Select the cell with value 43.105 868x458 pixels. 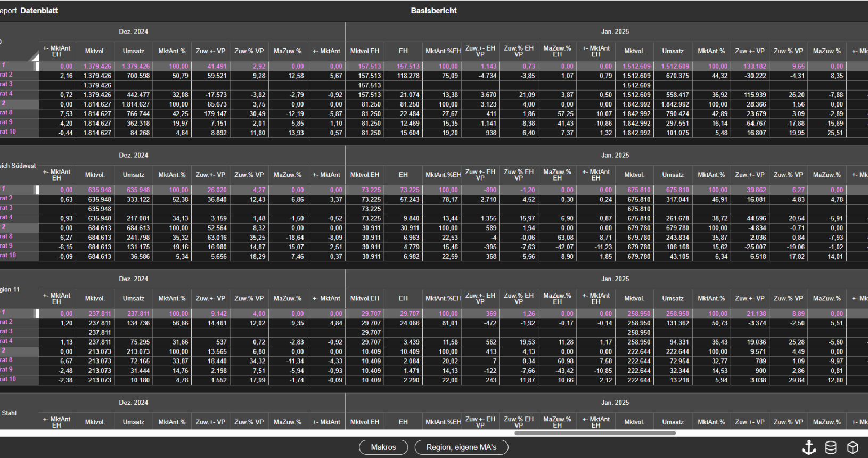[673, 257]
